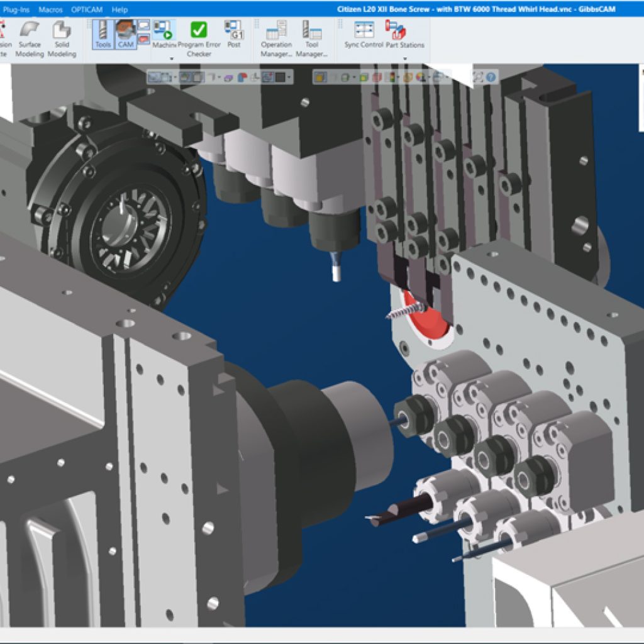This screenshot has height=644, width=644.
Task: Open the Operation Manager
Action: click(x=276, y=38)
